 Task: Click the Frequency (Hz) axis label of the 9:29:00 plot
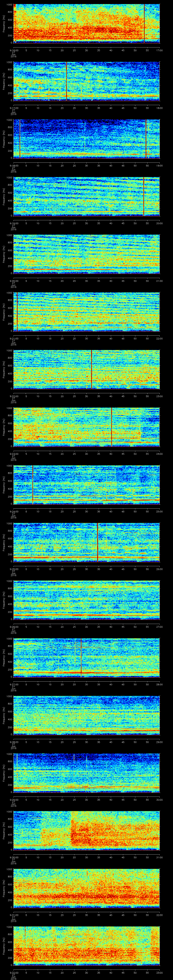(4, 773)
